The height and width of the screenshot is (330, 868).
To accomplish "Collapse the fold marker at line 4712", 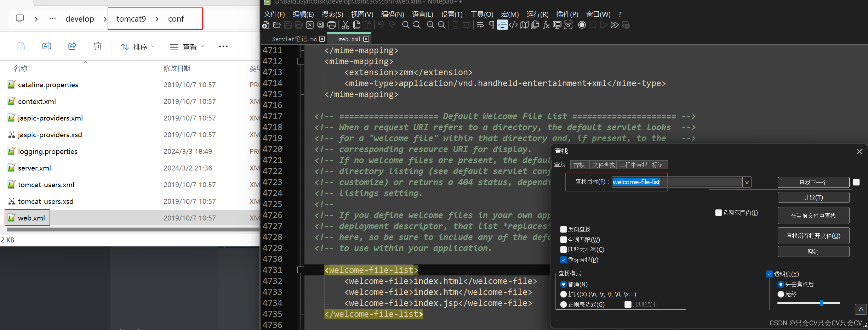I will pos(301,61).
